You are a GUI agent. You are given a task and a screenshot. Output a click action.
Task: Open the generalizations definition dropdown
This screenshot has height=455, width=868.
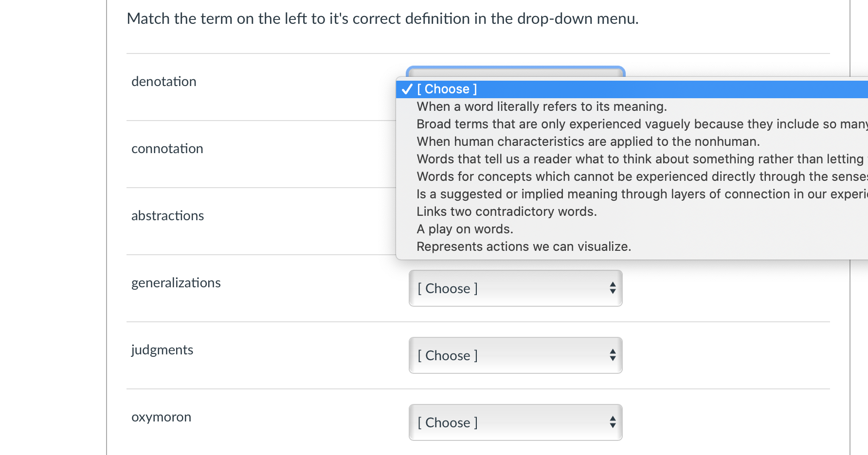click(515, 289)
